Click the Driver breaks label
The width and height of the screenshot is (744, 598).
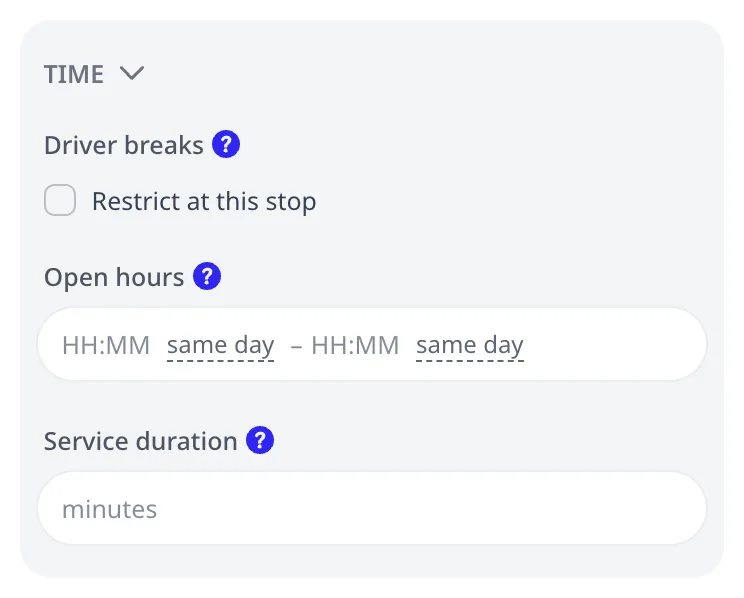pyautogui.click(x=124, y=145)
